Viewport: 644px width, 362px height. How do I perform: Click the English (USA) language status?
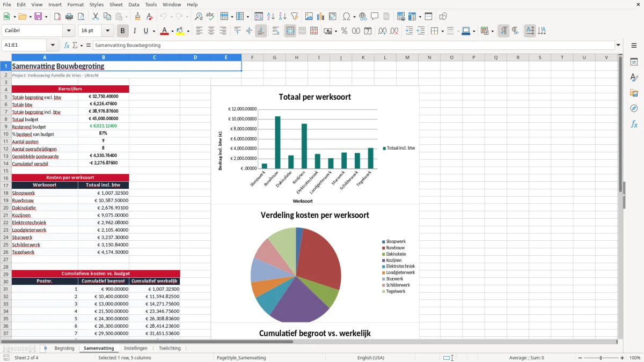[371, 358]
